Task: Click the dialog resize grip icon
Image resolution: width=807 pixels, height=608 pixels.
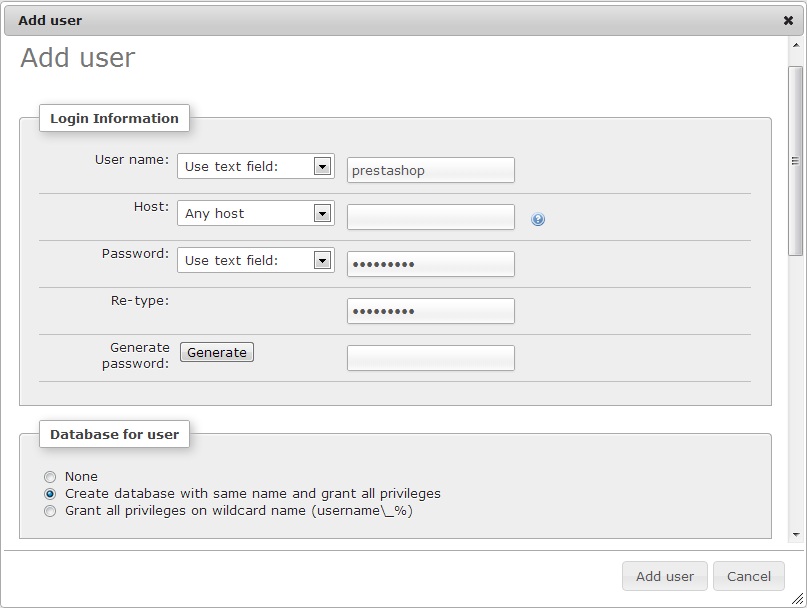Action: 797,598
